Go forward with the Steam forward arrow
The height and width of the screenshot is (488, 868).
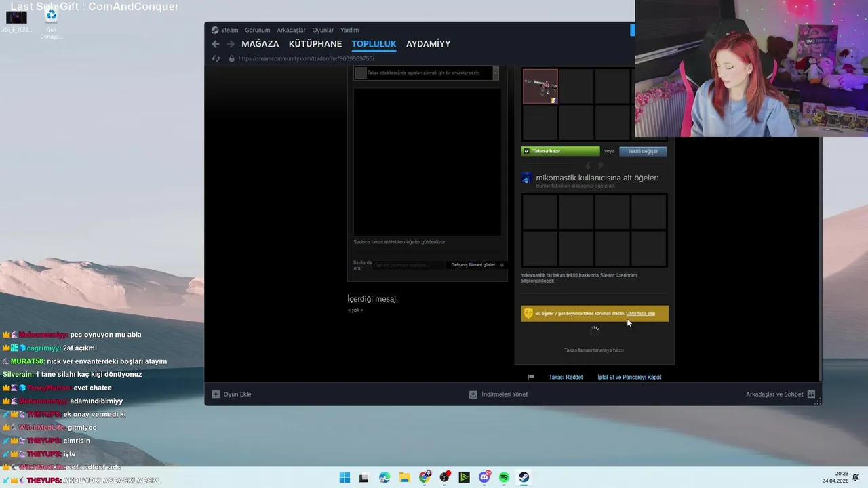pyautogui.click(x=231, y=44)
